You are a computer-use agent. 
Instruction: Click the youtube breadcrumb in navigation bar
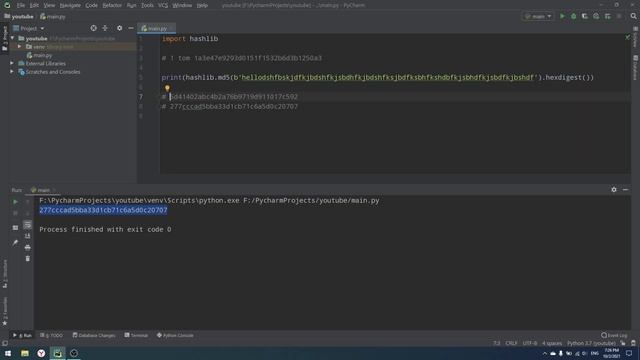(19, 17)
